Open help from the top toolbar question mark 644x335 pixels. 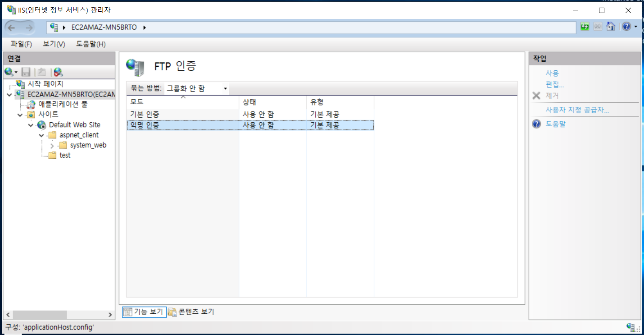click(626, 27)
